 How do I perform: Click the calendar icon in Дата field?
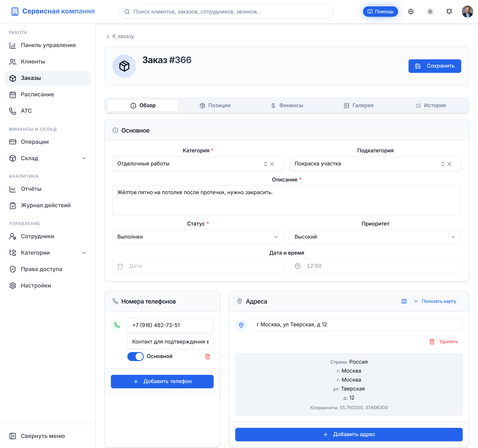pos(120,266)
